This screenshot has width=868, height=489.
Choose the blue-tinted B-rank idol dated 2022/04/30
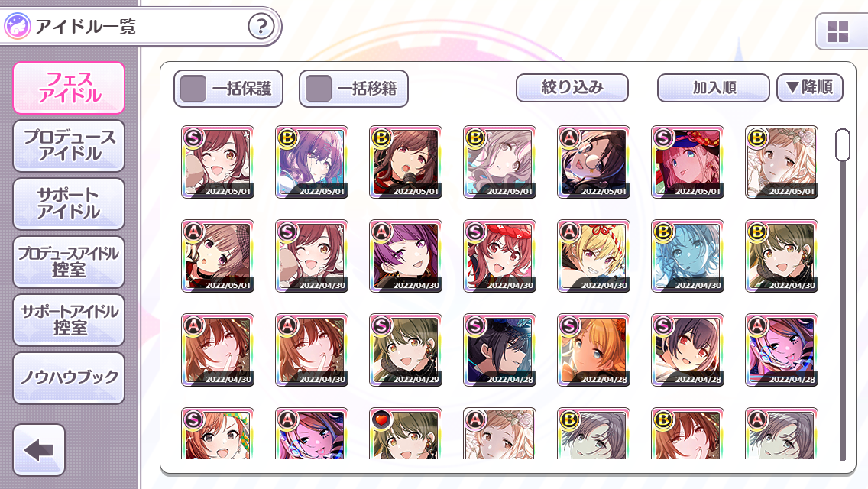coord(688,256)
